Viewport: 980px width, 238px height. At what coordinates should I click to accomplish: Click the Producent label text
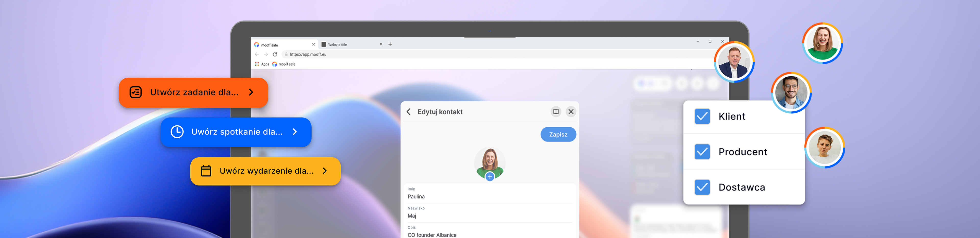743,152
